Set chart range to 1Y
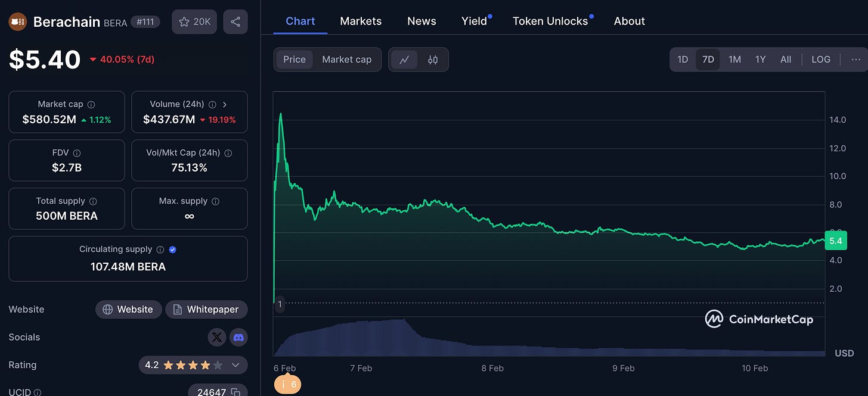The image size is (868, 396). point(760,60)
